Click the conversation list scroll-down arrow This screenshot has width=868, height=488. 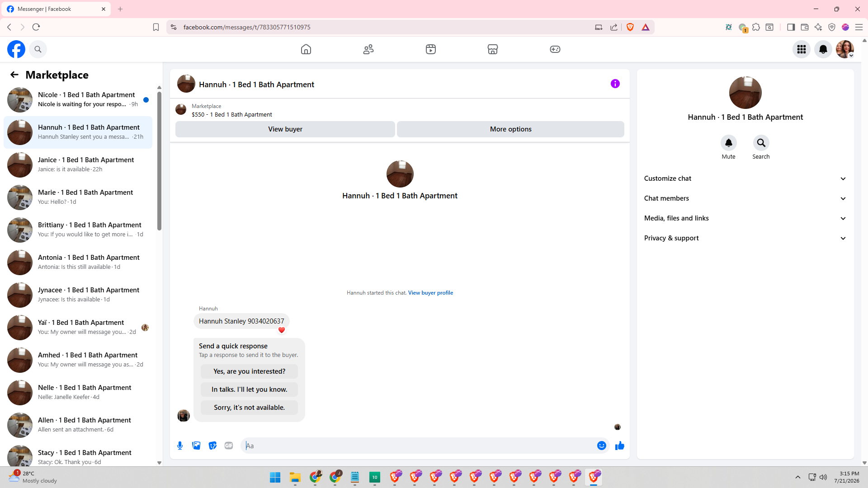pyautogui.click(x=159, y=463)
